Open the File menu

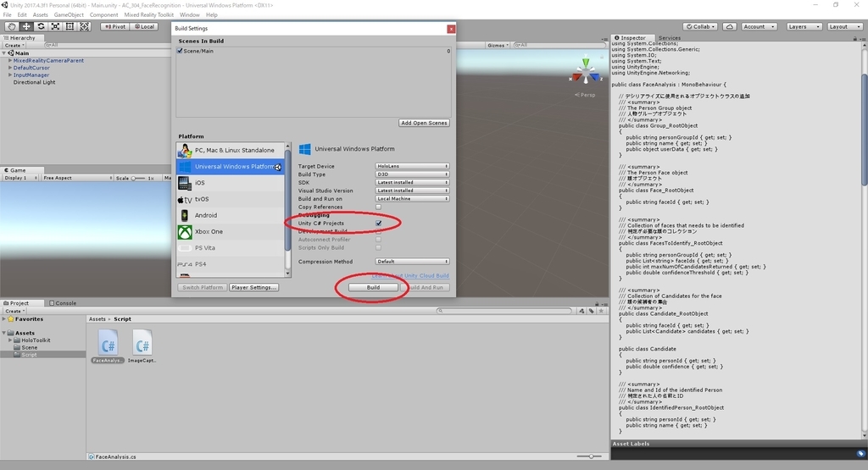coord(7,15)
